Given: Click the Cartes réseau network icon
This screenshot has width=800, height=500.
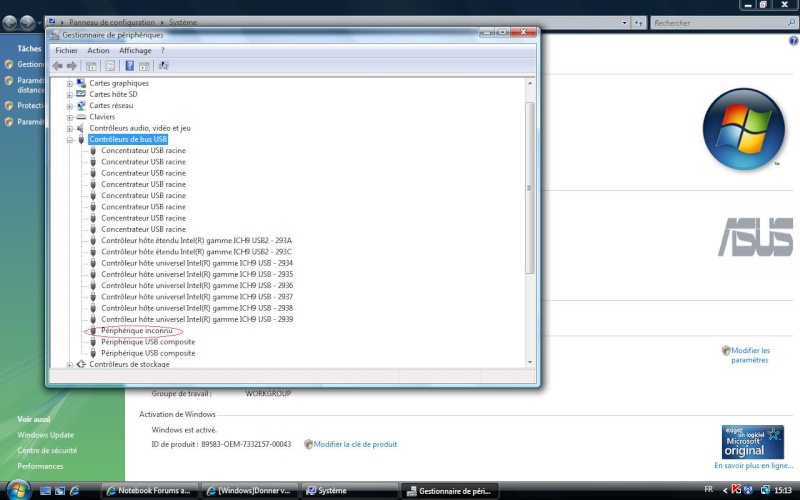Looking at the screenshot, I should pos(81,105).
